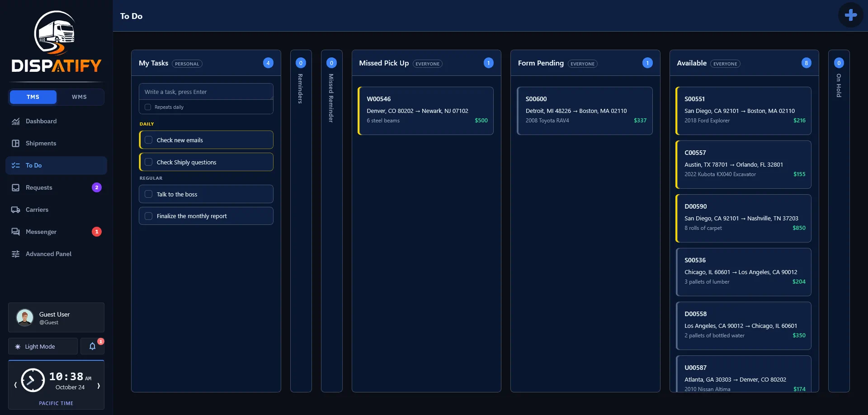Check off Check Shiply questions task
Viewport: 868px width, 415px height.
pyautogui.click(x=148, y=162)
